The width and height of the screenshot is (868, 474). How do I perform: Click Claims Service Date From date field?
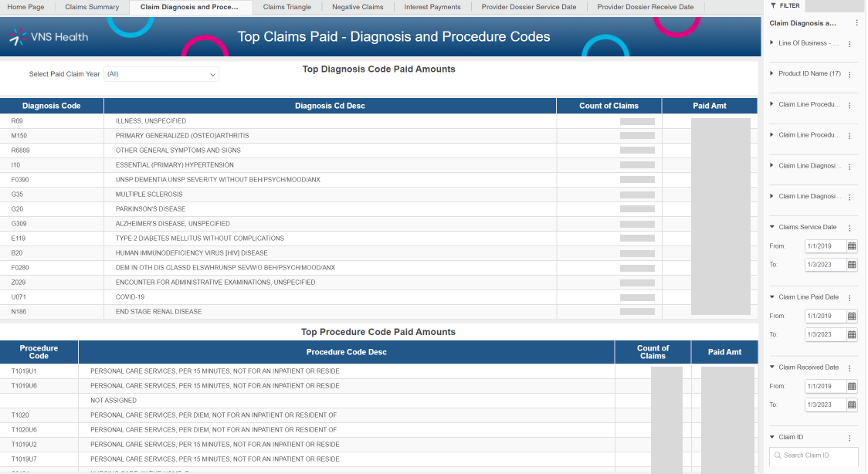826,246
